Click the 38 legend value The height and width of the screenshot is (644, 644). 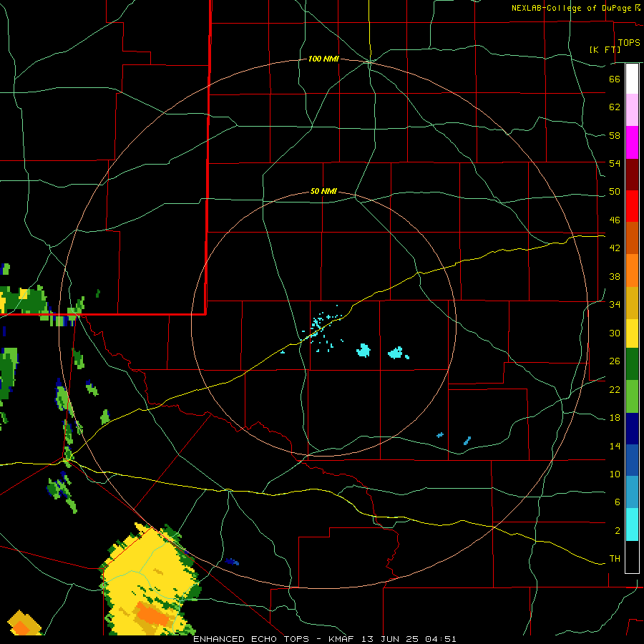(615, 276)
